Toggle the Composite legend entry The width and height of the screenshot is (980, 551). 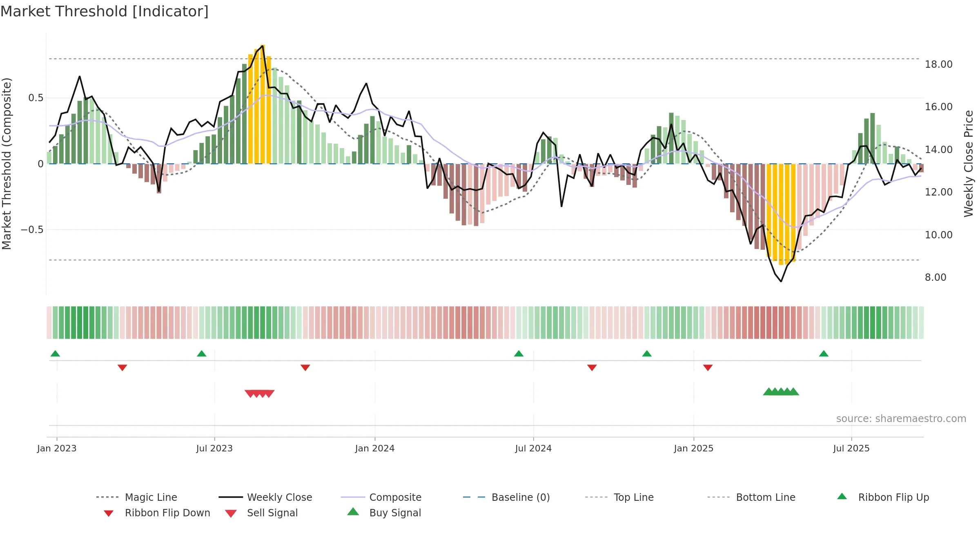[x=381, y=497]
